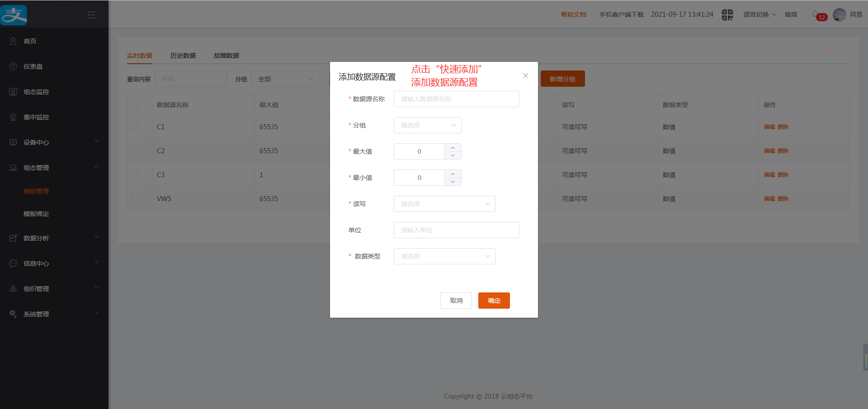This screenshot has height=409, width=868.
Task: Click 音频 in the top bar
Action: pos(791,14)
